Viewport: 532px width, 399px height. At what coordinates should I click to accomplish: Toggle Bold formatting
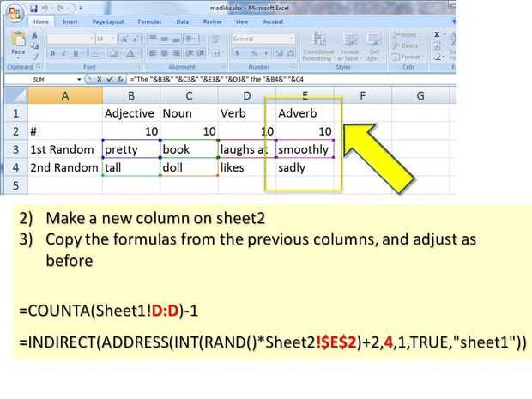click(52, 53)
